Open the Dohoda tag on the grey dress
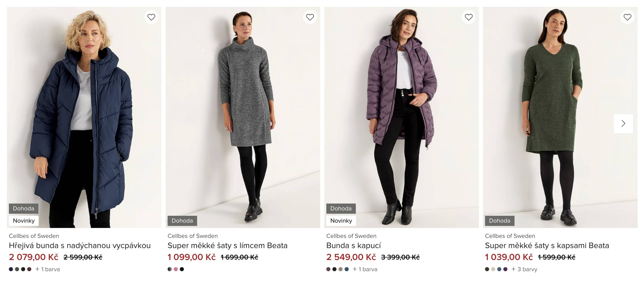Image resolution: width=644 pixels, height=287 pixels. 182,221
